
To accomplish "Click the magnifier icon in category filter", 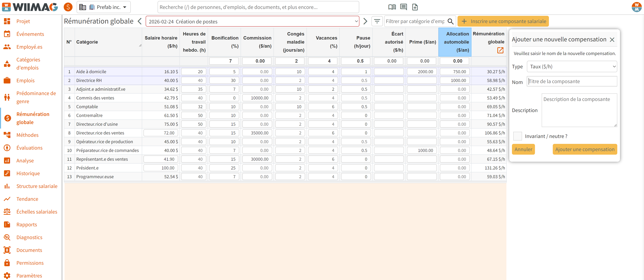I will pos(450,21).
